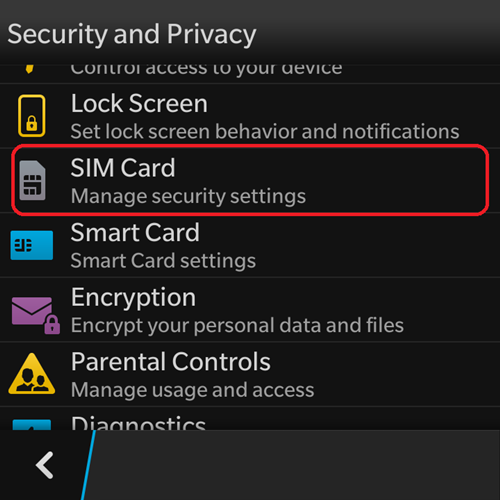Viewport: 500px width, 500px height.
Task: Tap the blue Smart Card icon
Action: pyautogui.click(x=32, y=245)
